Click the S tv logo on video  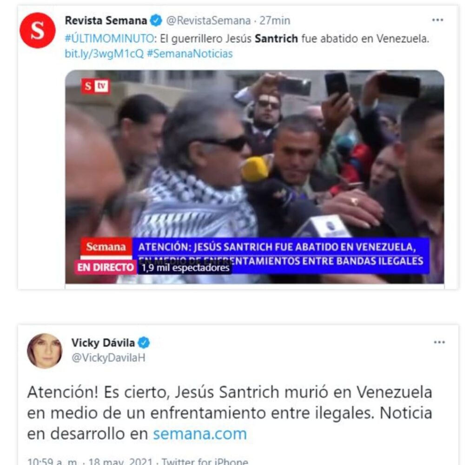click(x=95, y=86)
